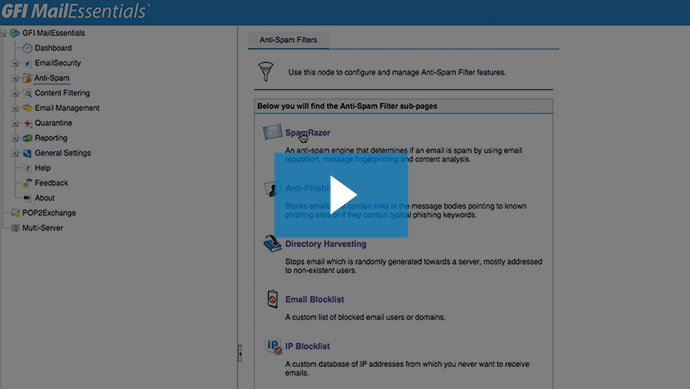Viewport: 690px width, 389px height.
Task: Expand the Anti-Spam node
Action: (15, 78)
